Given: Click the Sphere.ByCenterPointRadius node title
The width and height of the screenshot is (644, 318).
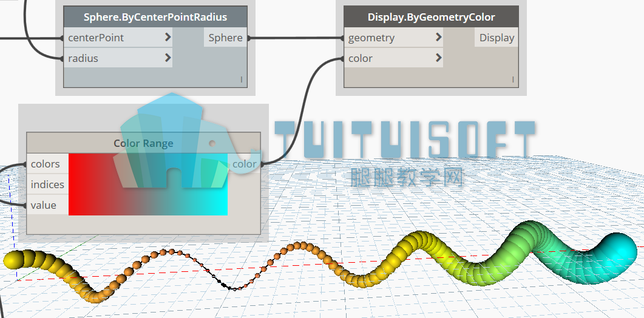Looking at the screenshot, I should click(155, 17).
